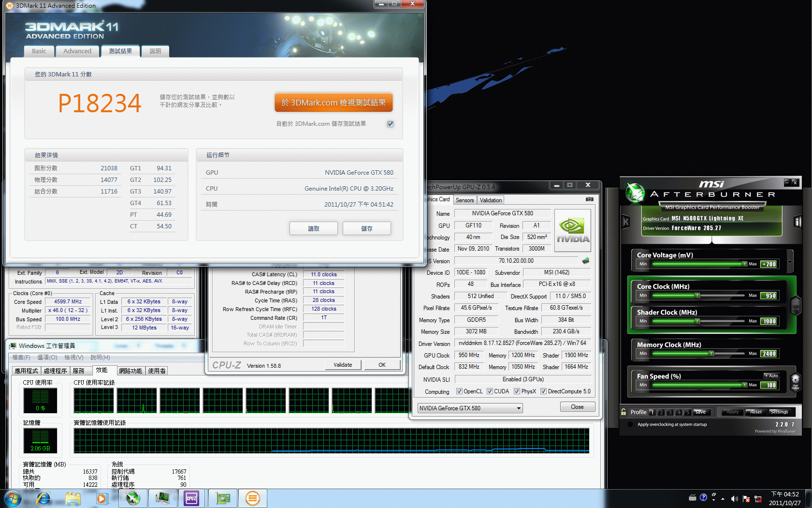Launch Internet Explorer from taskbar
The image size is (812, 508).
(x=43, y=498)
